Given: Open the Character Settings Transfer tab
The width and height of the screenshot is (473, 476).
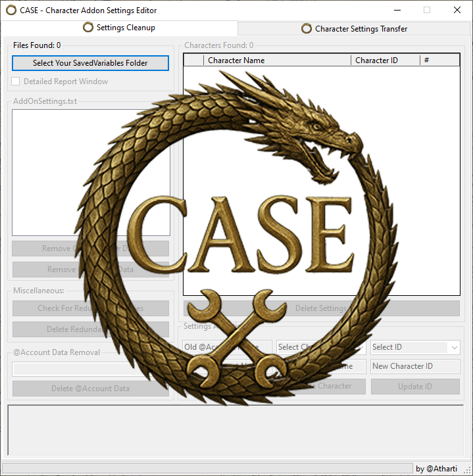Looking at the screenshot, I should [x=355, y=28].
